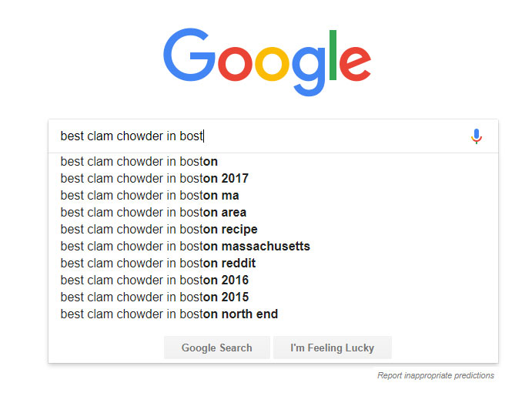Click the blue capital G in logo
This screenshot has height=393, width=532.
189,55
